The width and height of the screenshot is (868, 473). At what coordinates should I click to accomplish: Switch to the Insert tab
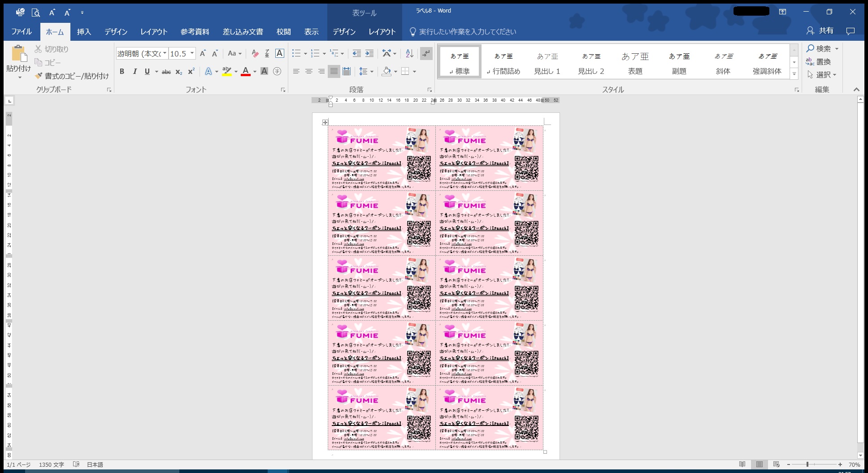pyautogui.click(x=84, y=31)
